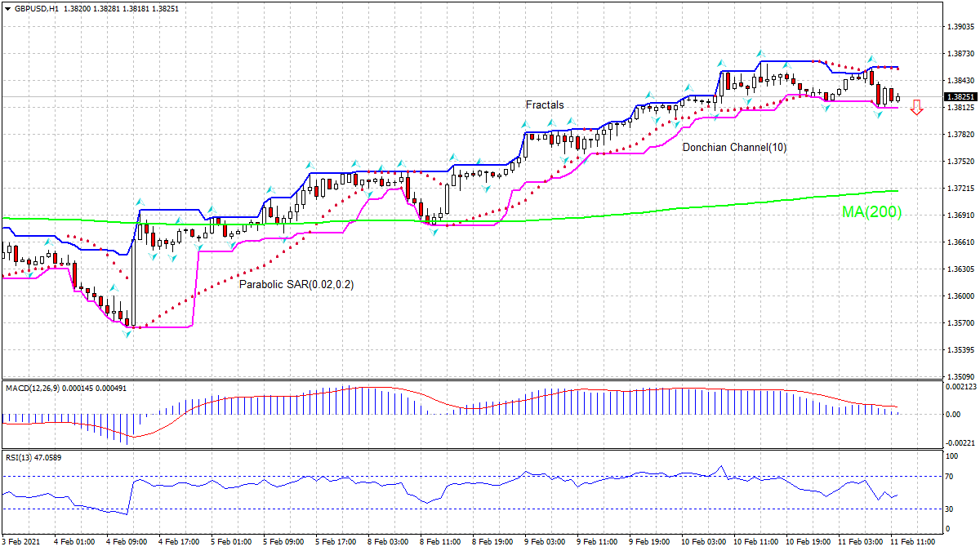Toggle the Donchian Channel(10) label

pyautogui.click(x=733, y=148)
